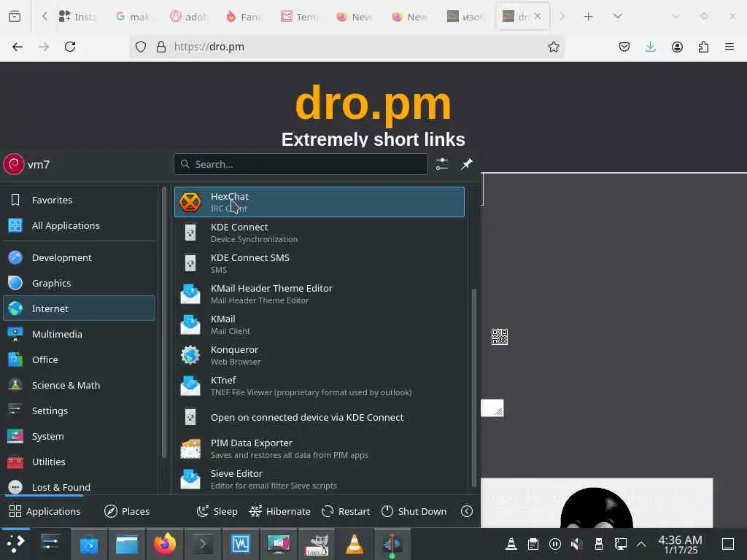
Task: Click the vm7 user avatar
Action: pos(14,164)
